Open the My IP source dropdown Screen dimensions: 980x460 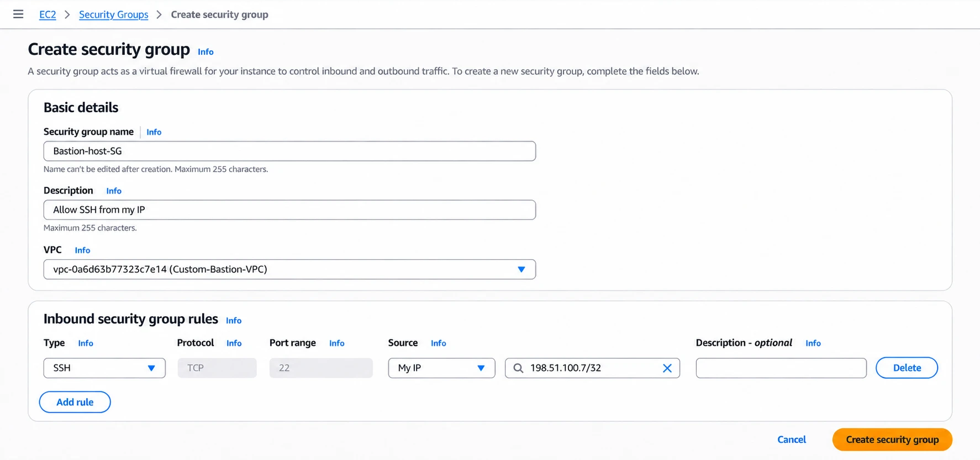pos(441,368)
